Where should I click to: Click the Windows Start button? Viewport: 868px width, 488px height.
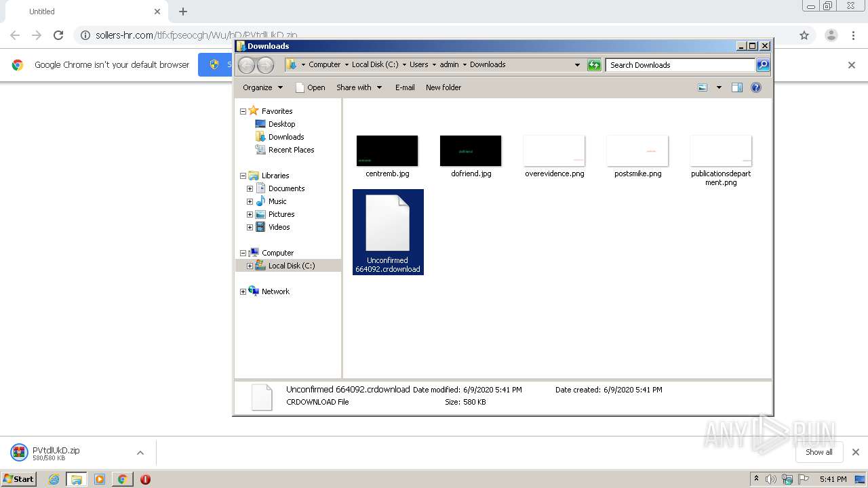19,479
